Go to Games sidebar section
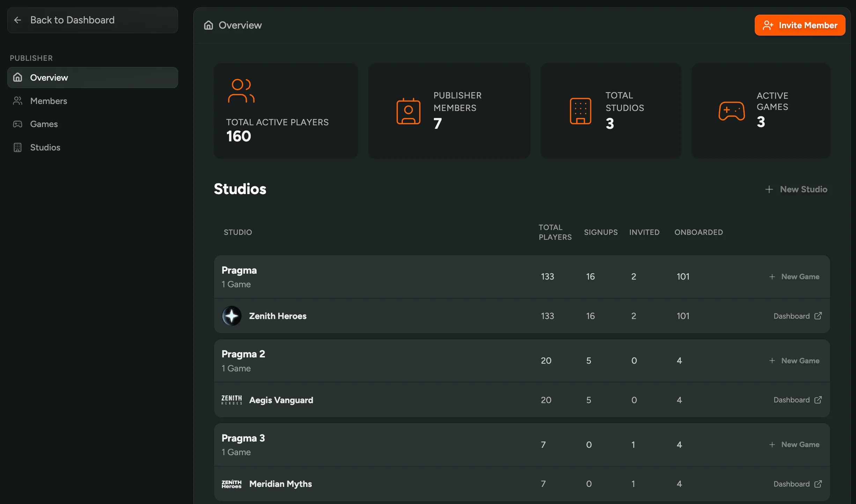The width and height of the screenshot is (856, 504). coord(44,124)
